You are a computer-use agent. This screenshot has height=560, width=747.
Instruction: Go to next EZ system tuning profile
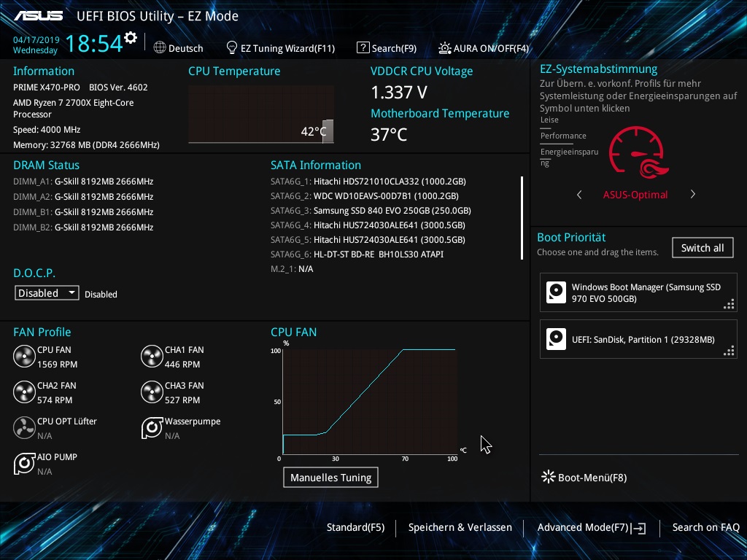(x=693, y=194)
